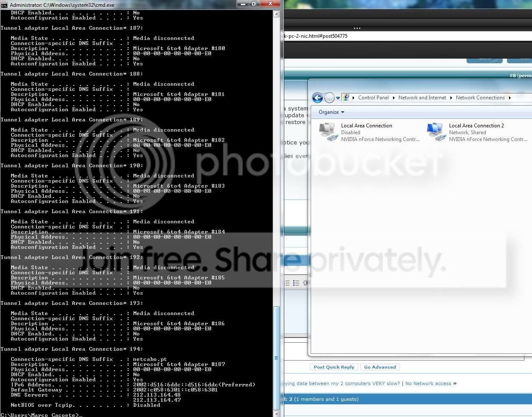
Task: Close the cmd.exe window
Action: [270, 4]
